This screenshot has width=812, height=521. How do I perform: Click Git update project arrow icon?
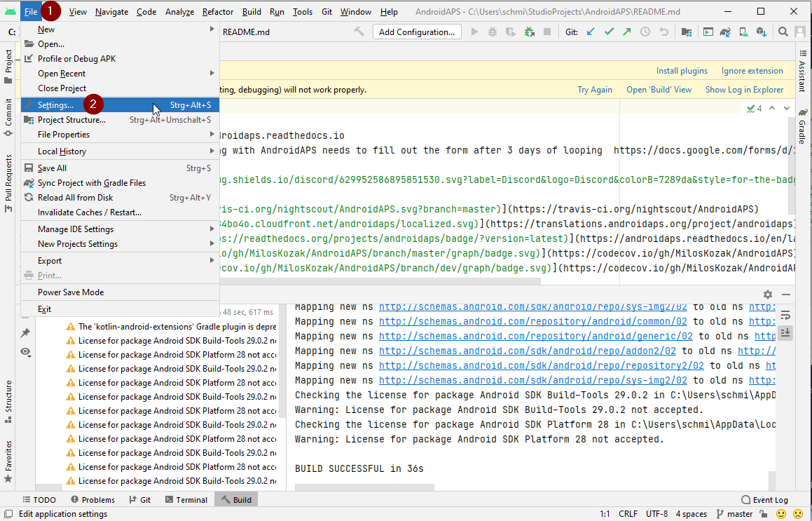(591, 32)
